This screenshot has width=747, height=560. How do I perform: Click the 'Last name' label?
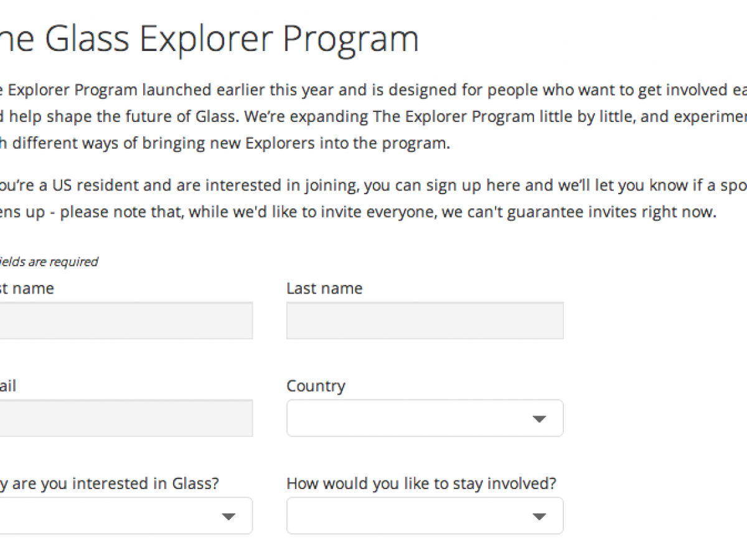pos(324,289)
